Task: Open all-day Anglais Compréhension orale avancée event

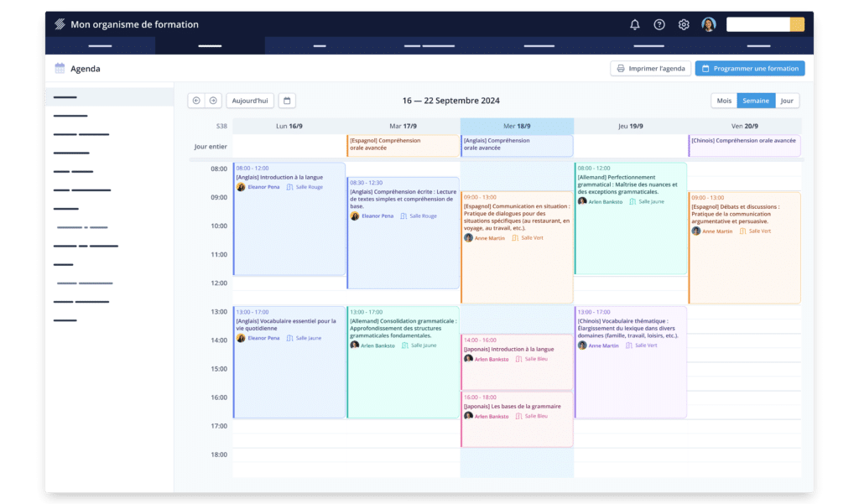Action: coord(517,146)
